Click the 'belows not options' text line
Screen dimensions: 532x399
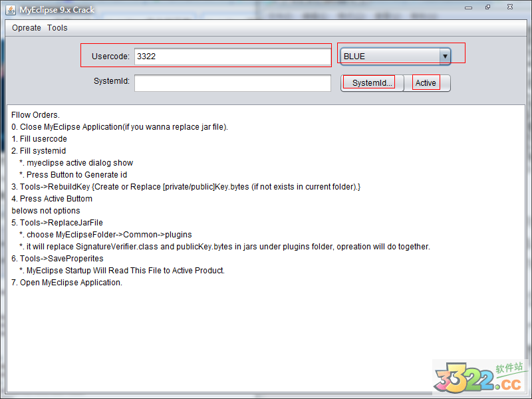pos(46,211)
